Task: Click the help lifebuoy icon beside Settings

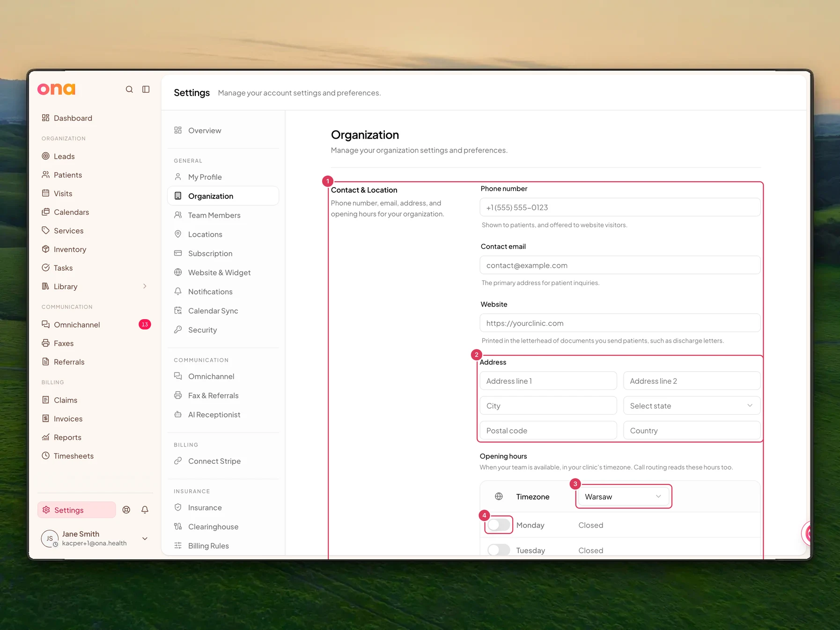Action: pos(126,510)
